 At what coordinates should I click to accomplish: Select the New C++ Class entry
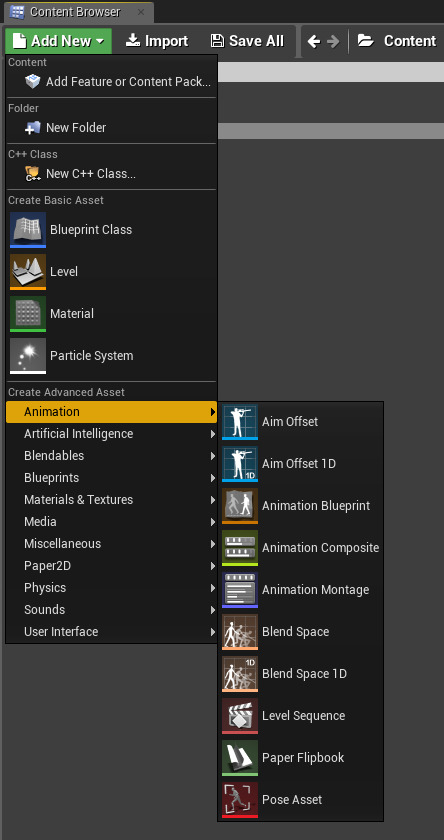[x=111, y=174]
